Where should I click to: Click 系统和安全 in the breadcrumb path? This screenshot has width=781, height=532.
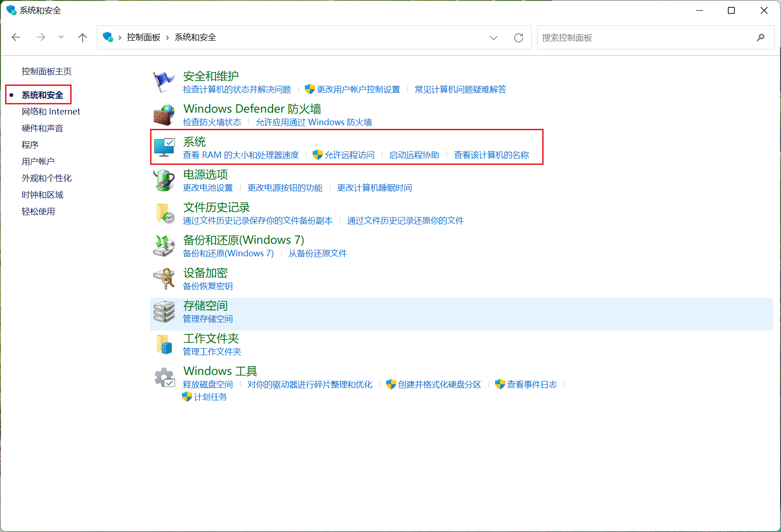[x=195, y=37]
